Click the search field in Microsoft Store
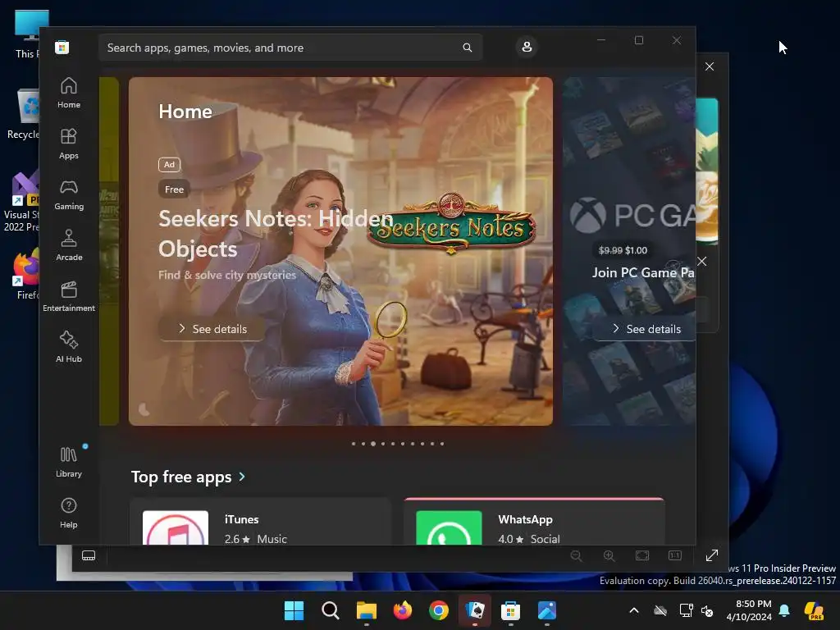840x630 pixels. click(x=290, y=48)
